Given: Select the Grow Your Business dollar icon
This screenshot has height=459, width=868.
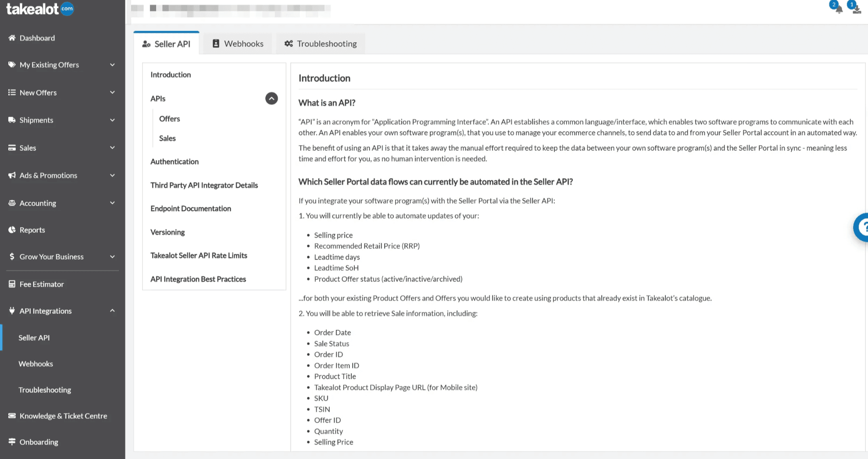Looking at the screenshot, I should [12, 256].
